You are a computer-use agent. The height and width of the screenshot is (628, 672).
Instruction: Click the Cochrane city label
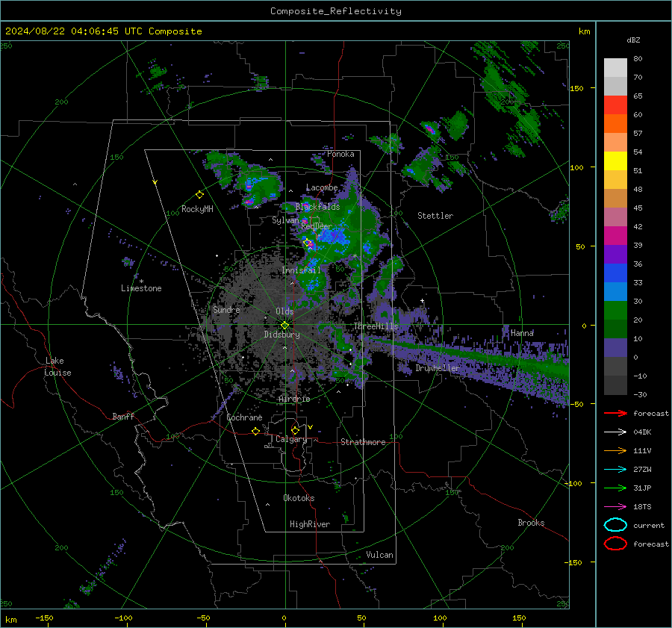pyautogui.click(x=244, y=417)
